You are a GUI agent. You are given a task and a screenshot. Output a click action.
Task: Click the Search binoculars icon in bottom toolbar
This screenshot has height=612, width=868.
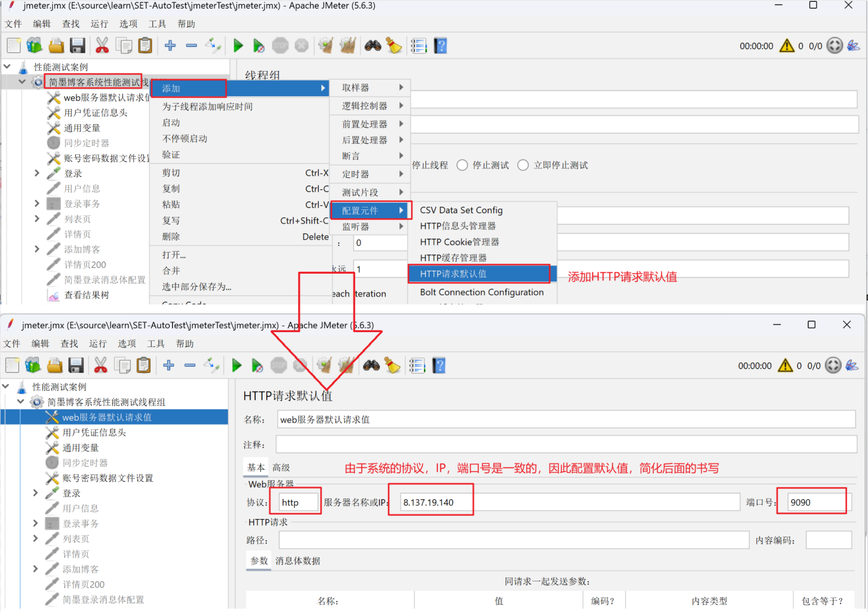coord(371,365)
